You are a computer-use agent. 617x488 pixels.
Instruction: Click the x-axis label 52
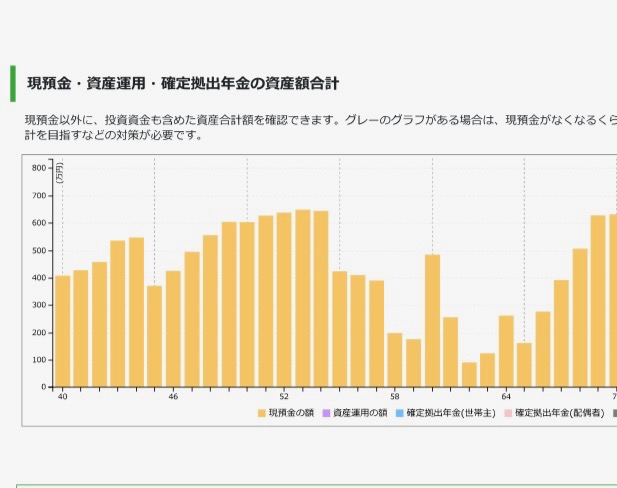[284, 397]
